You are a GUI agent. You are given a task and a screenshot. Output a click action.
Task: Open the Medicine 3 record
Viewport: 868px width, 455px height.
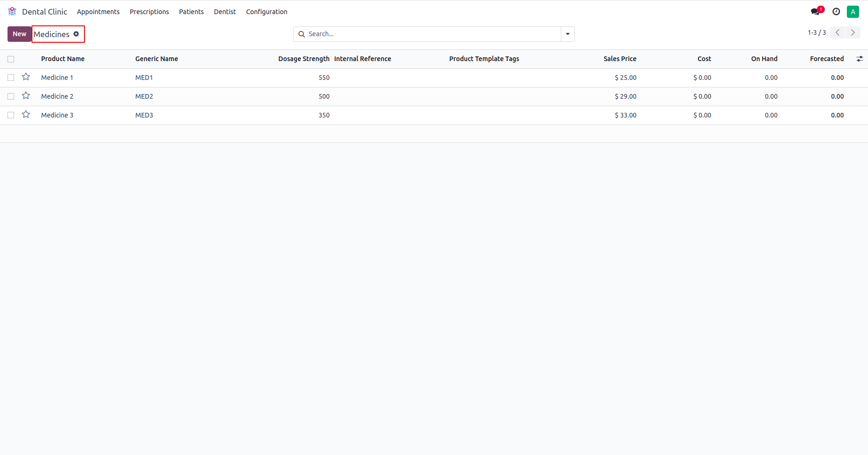tap(57, 115)
